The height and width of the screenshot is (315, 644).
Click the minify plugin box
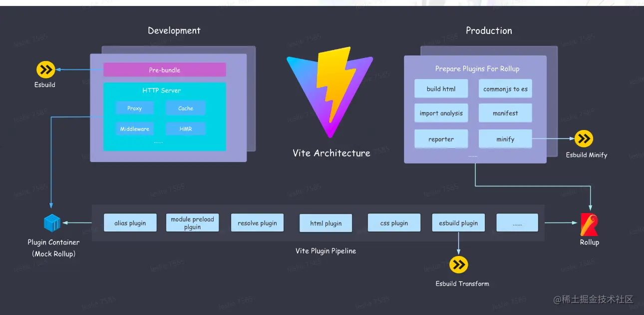(505, 139)
